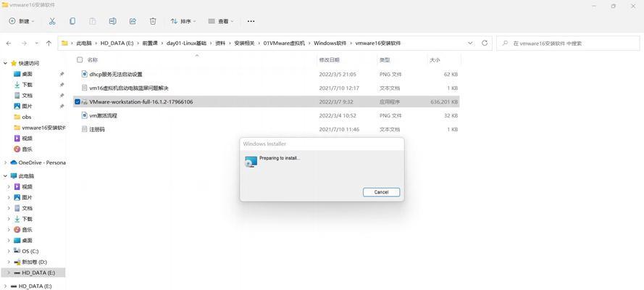Click the pin icon beside 桌面
The width and height of the screenshot is (644, 290).
tap(62, 74)
